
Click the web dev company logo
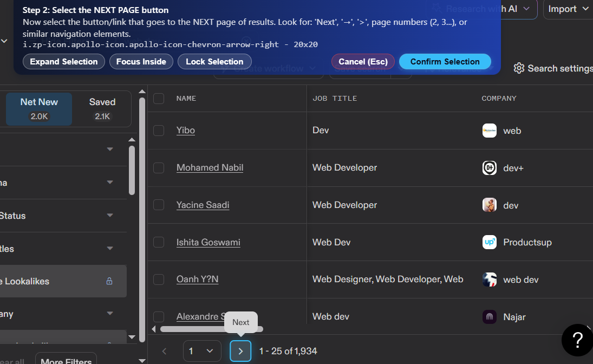click(490, 279)
